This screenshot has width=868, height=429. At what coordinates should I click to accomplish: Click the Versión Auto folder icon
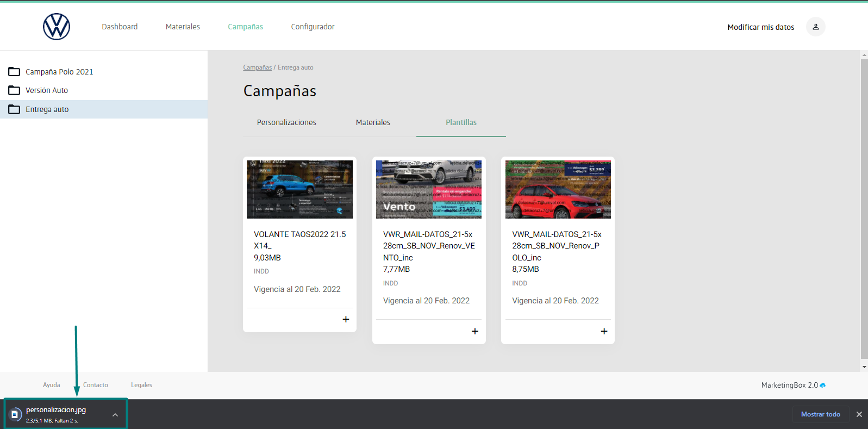click(x=14, y=90)
